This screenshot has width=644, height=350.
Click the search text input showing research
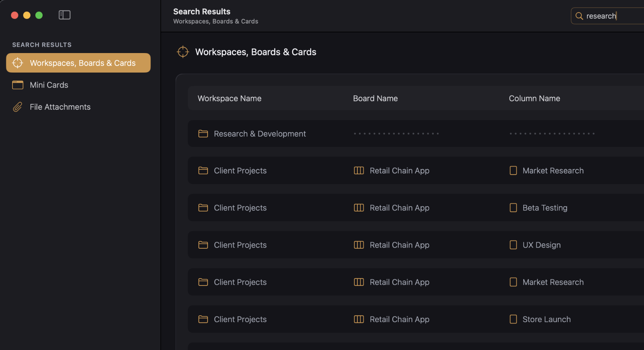pyautogui.click(x=607, y=16)
